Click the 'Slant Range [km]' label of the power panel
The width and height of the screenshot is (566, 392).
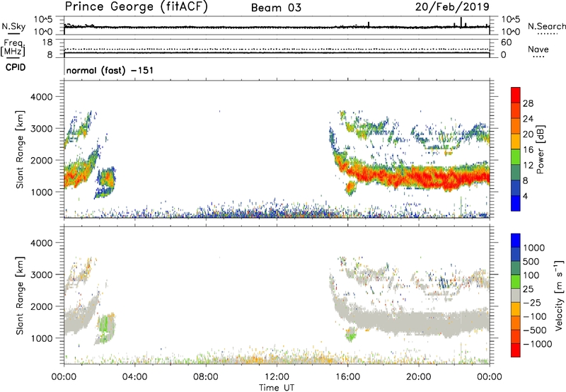[x=20, y=149]
